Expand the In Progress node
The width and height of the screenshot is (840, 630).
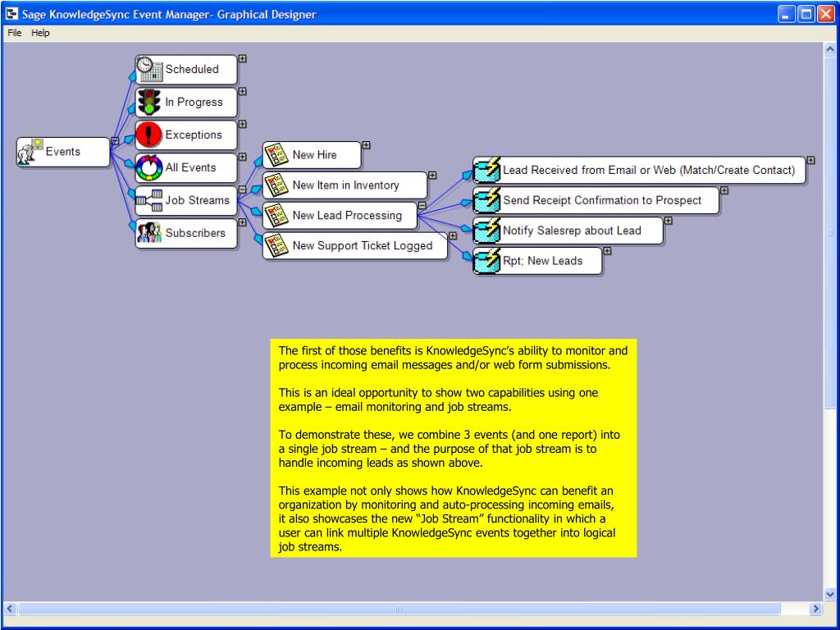pyautogui.click(x=242, y=92)
